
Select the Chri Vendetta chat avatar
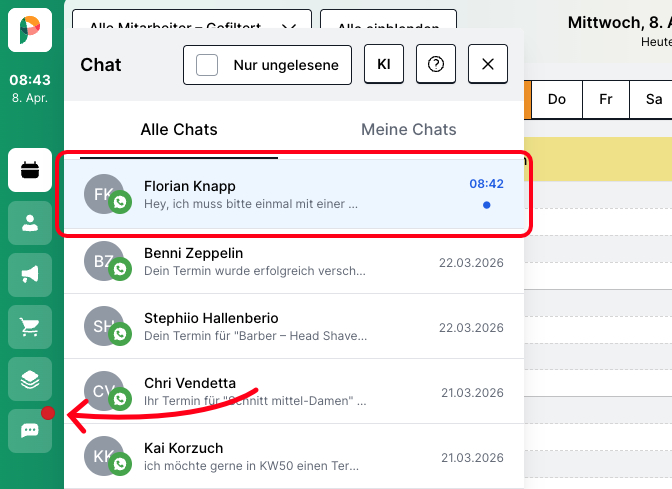click(x=104, y=390)
